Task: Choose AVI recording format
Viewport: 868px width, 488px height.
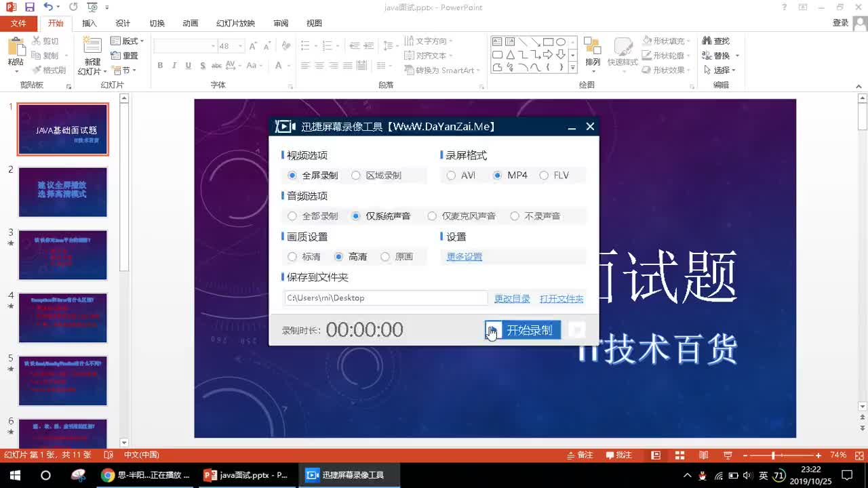Action: coord(461,176)
